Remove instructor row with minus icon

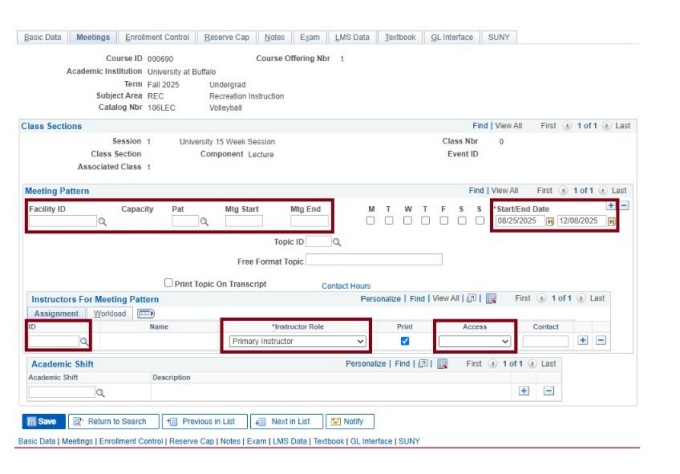click(601, 340)
